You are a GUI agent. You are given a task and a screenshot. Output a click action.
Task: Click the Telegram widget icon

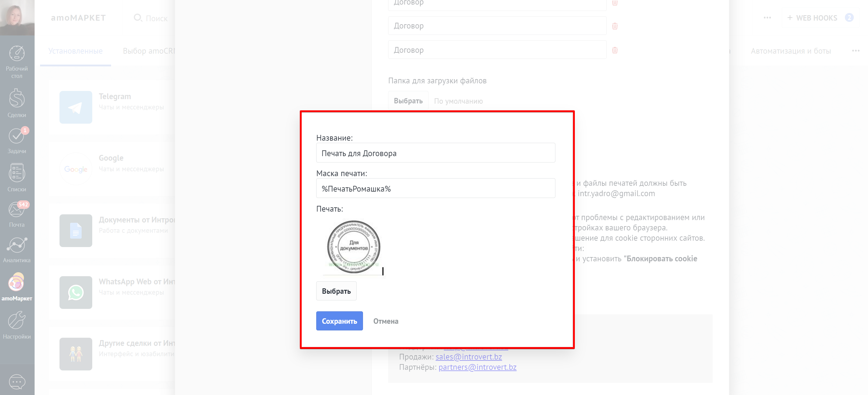point(76,107)
